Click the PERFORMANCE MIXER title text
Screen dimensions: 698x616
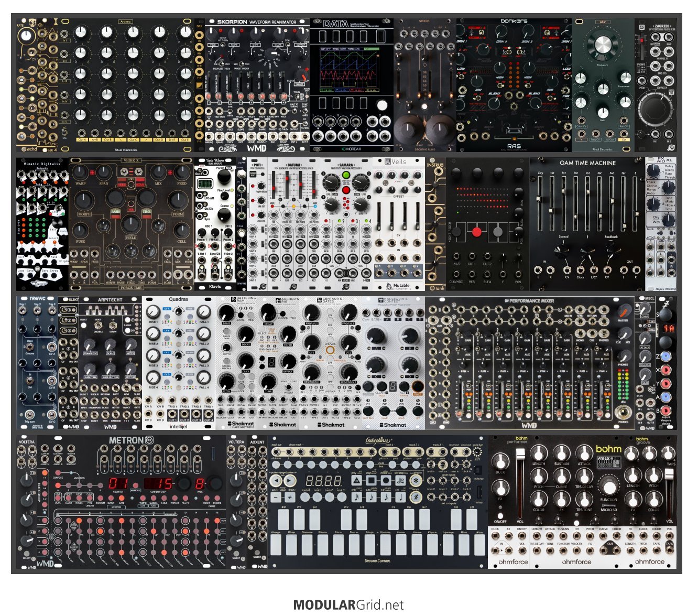531,301
